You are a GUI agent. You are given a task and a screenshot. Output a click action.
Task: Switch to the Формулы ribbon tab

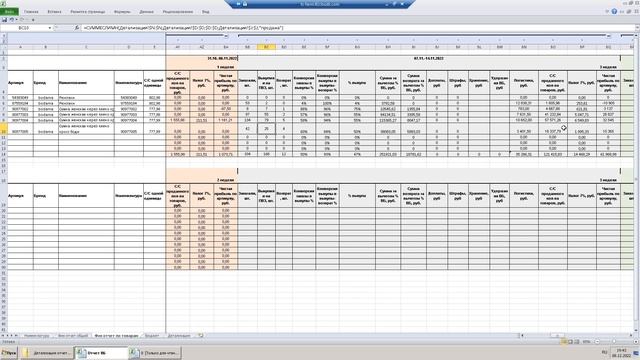click(x=122, y=12)
